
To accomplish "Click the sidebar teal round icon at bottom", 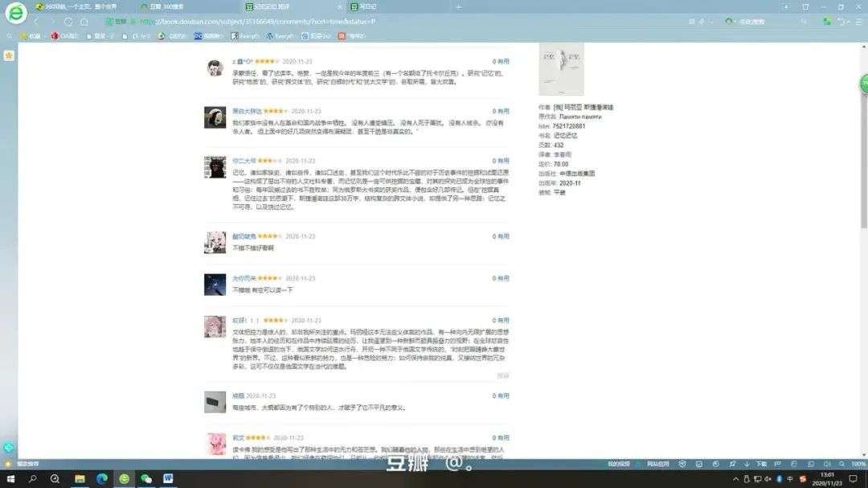I will pos(8,447).
